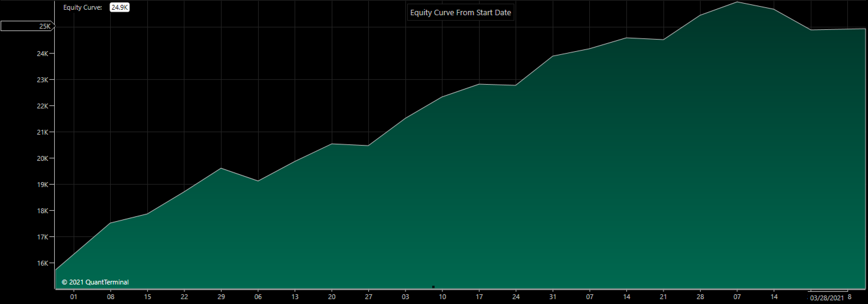Click the highest peak of the equity curve
Image resolution: width=868 pixels, height=304 pixels.
click(737, 2)
